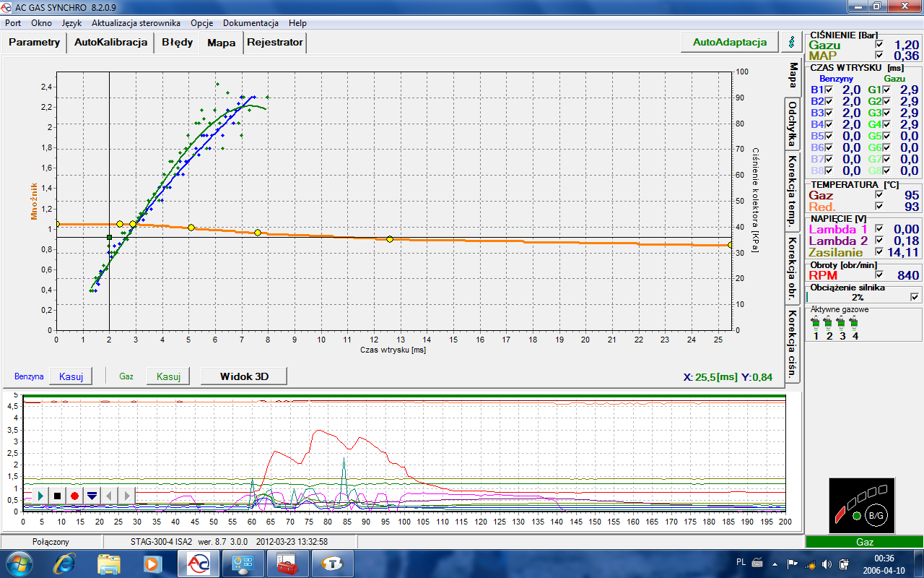The image size is (924, 578).
Task: Toggle RPM display checkbox
Action: (x=879, y=275)
